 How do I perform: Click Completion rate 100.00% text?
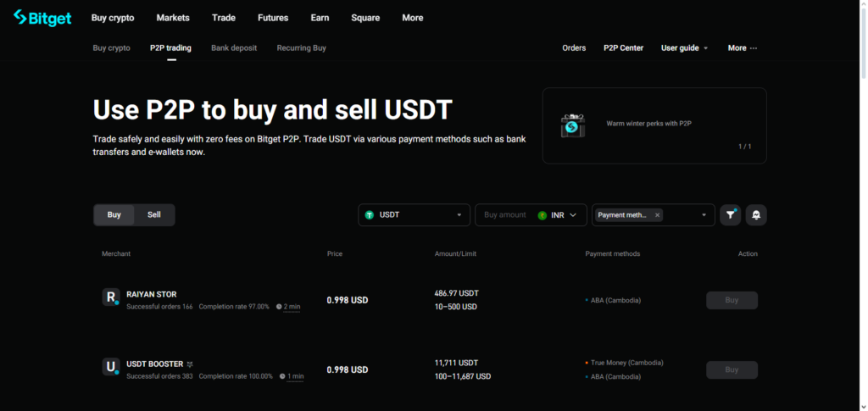tap(236, 376)
